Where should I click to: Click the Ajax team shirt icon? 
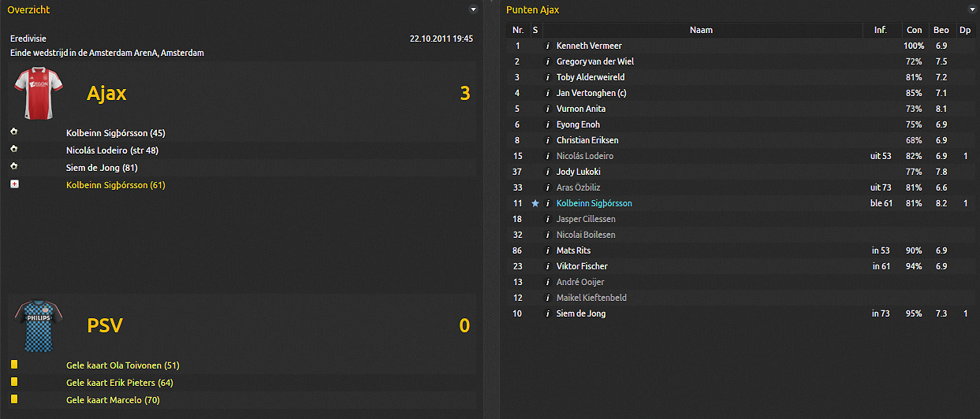(x=35, y=91)
